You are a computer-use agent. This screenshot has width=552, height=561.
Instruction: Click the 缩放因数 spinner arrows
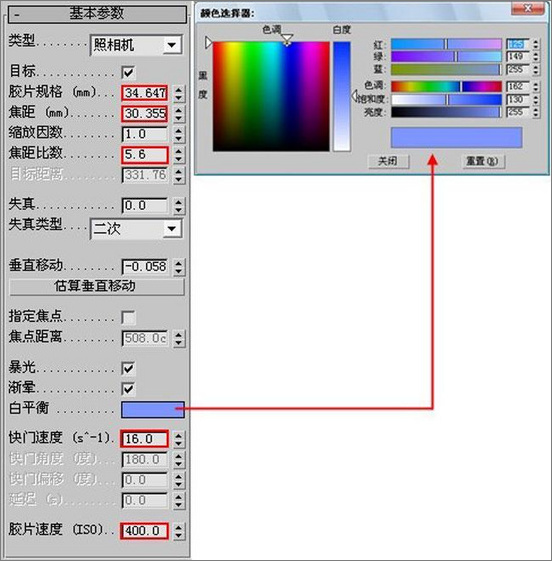click(179, 135)
